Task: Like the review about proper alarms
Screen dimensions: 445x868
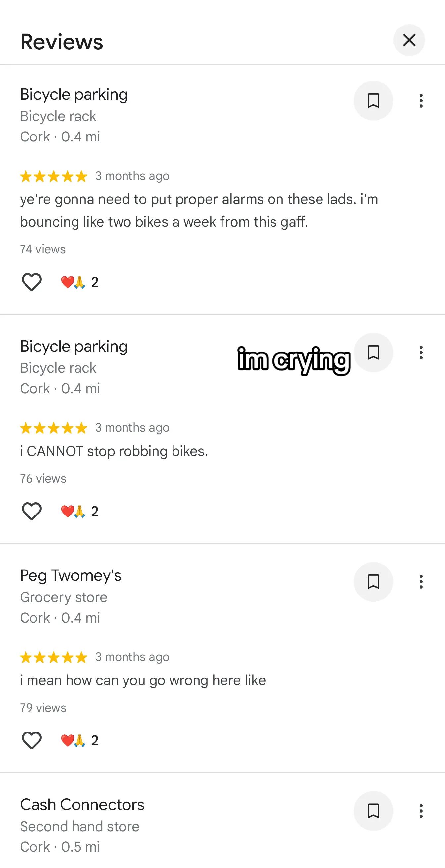Action: click(32, 282)
